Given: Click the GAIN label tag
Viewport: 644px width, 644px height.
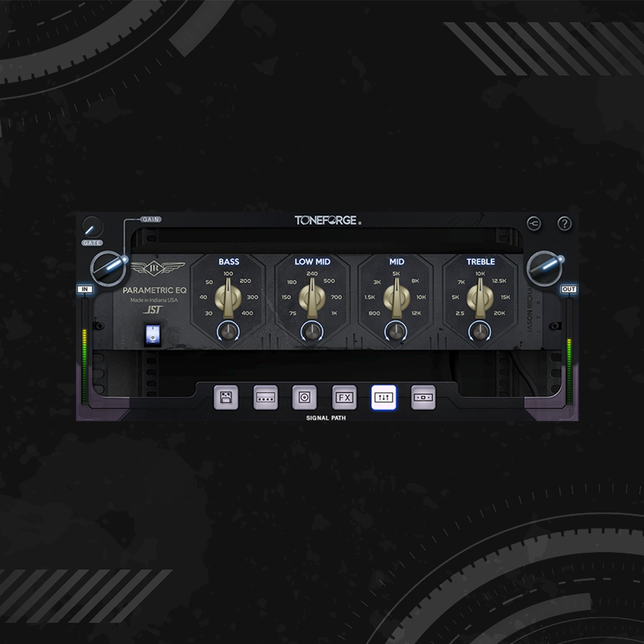Looking at the screenshot, I should (151, 220).
